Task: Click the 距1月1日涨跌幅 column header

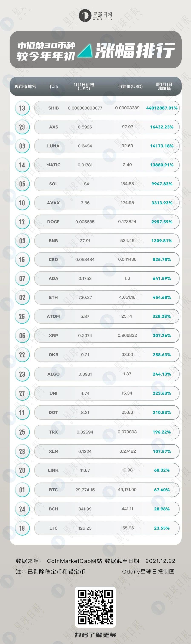Action: pyautogui.click(x=164, y=86)
